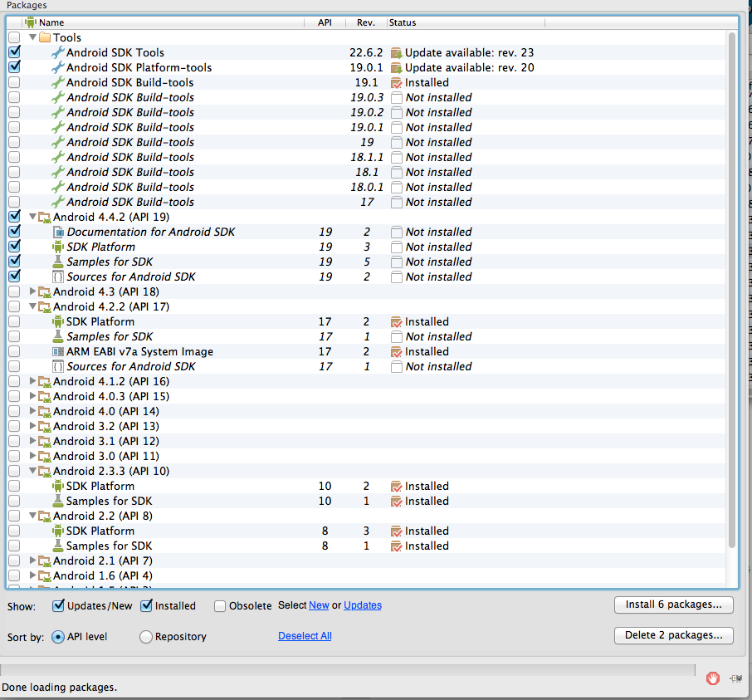Collapse the Android 2.3.3 (API 10) node
Viewport: 752px width, 700px height.
(33, 471)
